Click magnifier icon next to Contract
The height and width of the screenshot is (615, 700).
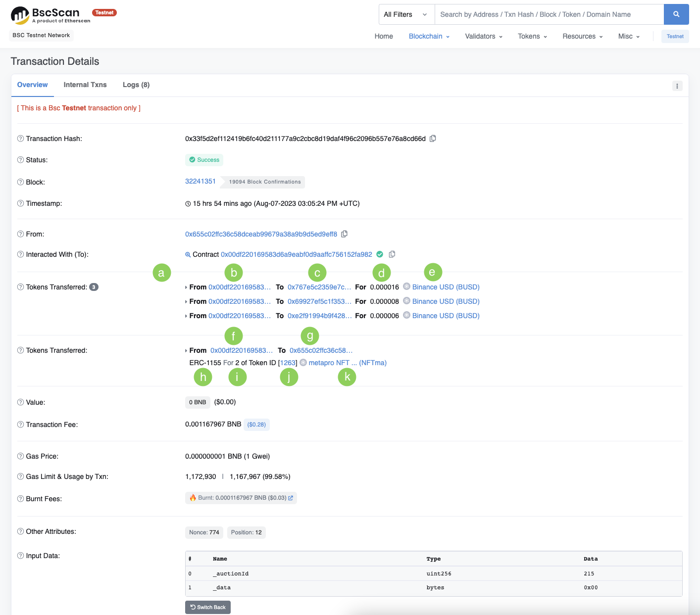(188, 255)
